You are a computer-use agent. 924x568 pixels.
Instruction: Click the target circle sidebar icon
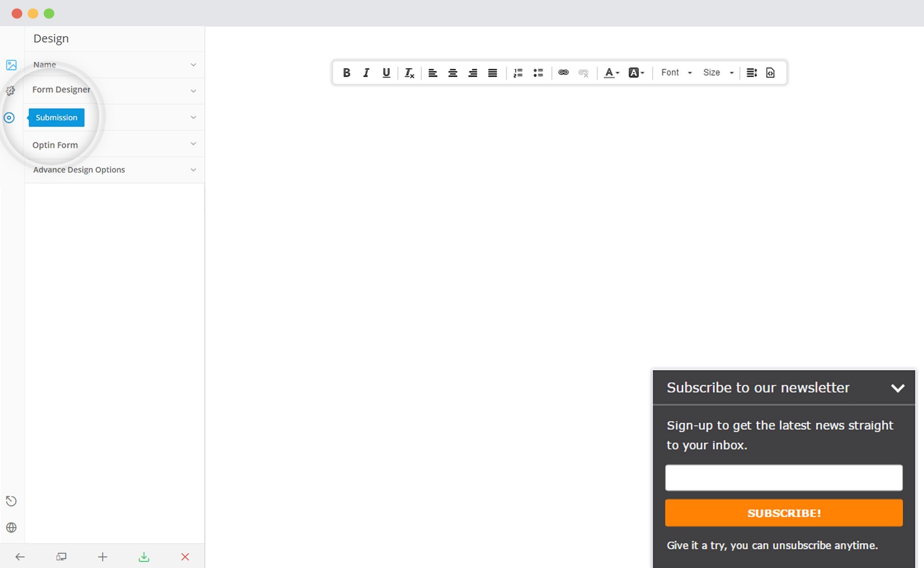coord(9,118)
